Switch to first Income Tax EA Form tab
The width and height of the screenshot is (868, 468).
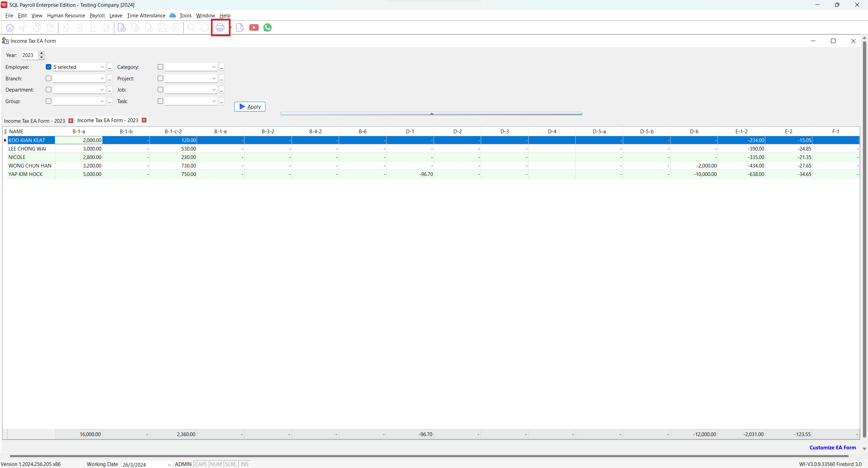[35, 121]
